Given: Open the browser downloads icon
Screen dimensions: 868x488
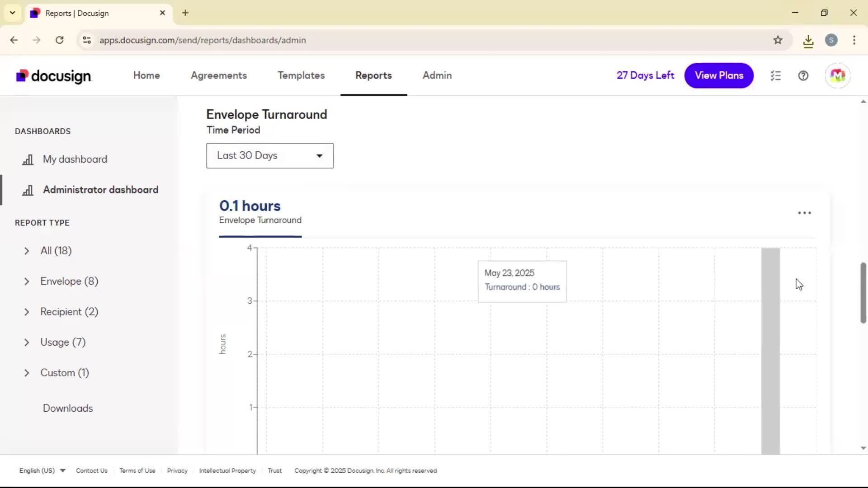Looking at the screenshot, I should 808,41.
